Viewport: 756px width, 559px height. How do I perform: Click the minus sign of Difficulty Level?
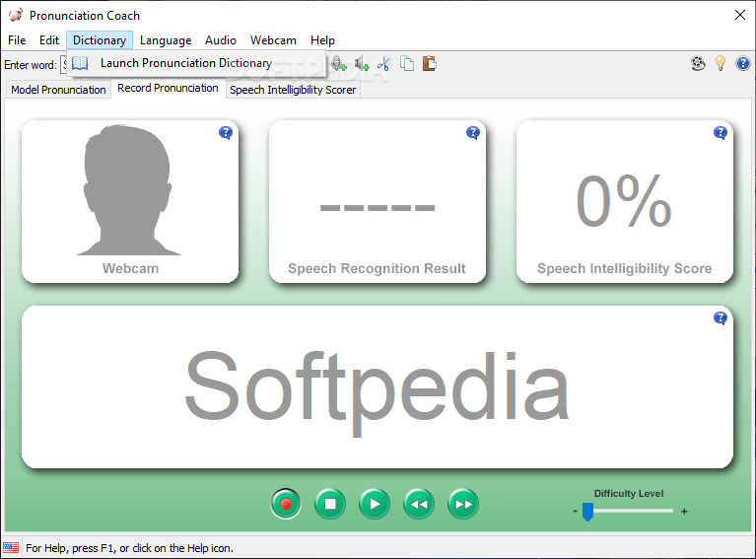(575, 511)
